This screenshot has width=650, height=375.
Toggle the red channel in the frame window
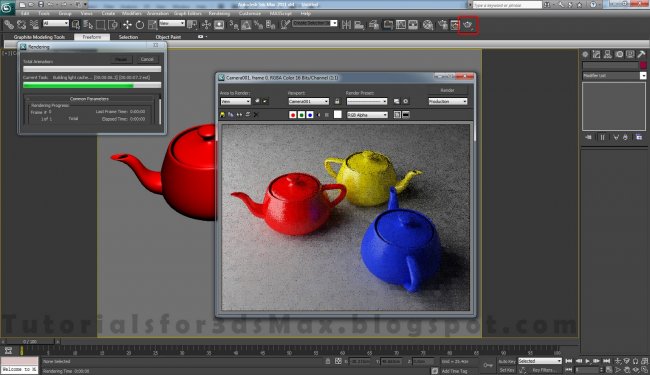coord(293,115)
